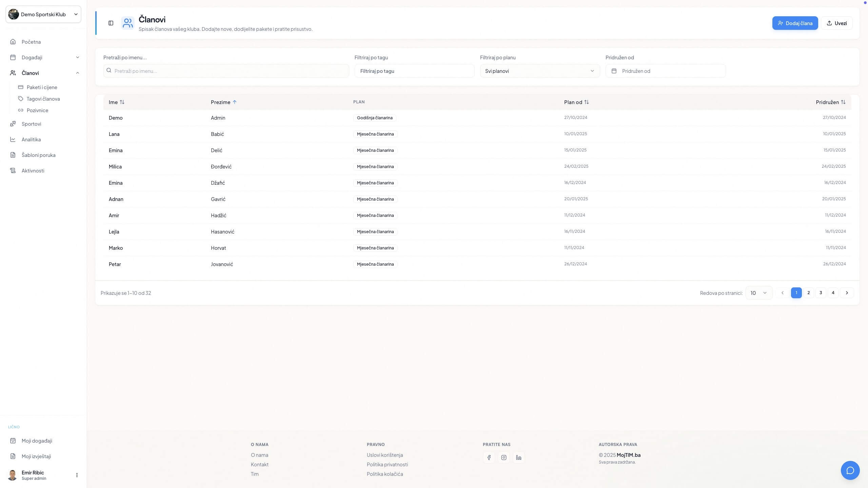Open Politika privatnosti link
Viewport: 868px width, 488px height.
(x=387, y=464)
